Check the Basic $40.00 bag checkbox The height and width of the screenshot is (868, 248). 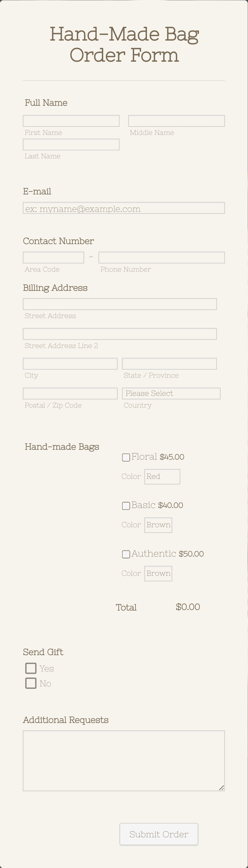(126, 505)
